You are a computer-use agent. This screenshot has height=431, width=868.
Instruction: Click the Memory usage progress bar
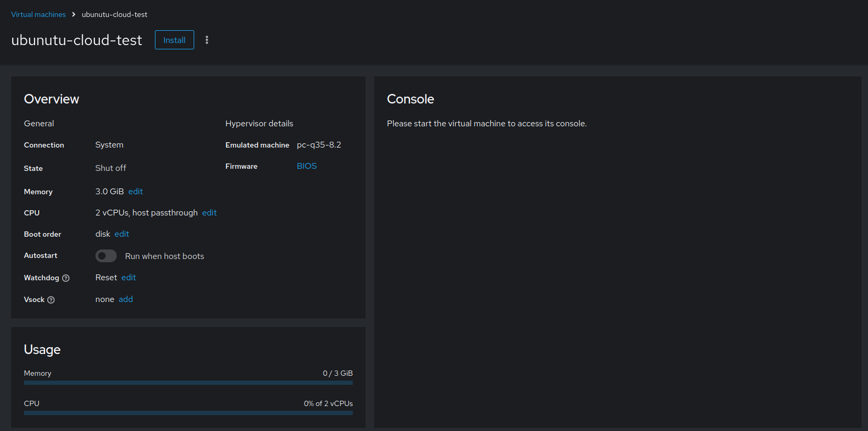click(x=188, y=383)
